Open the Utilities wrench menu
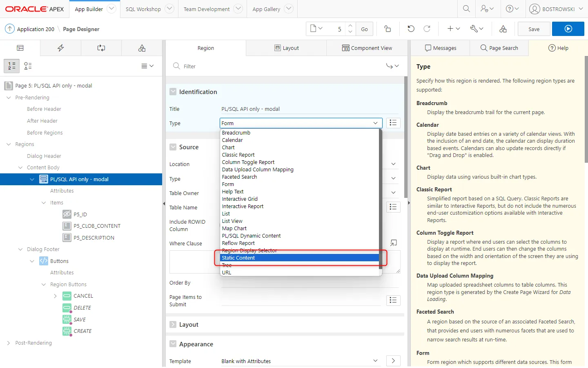 point(476,29)
